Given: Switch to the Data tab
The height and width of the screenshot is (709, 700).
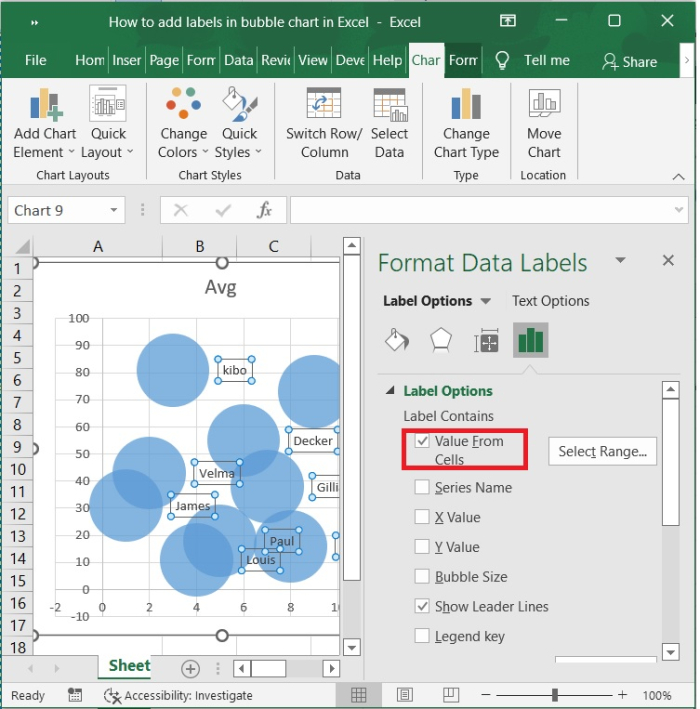Looking at the screenshot, I should pos(238,60).
